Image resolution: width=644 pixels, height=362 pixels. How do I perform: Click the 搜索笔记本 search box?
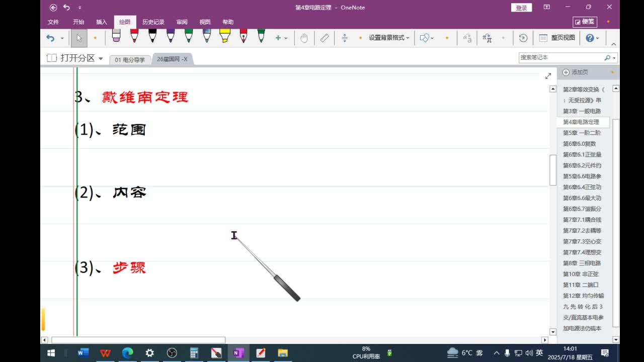click(560, 57)
